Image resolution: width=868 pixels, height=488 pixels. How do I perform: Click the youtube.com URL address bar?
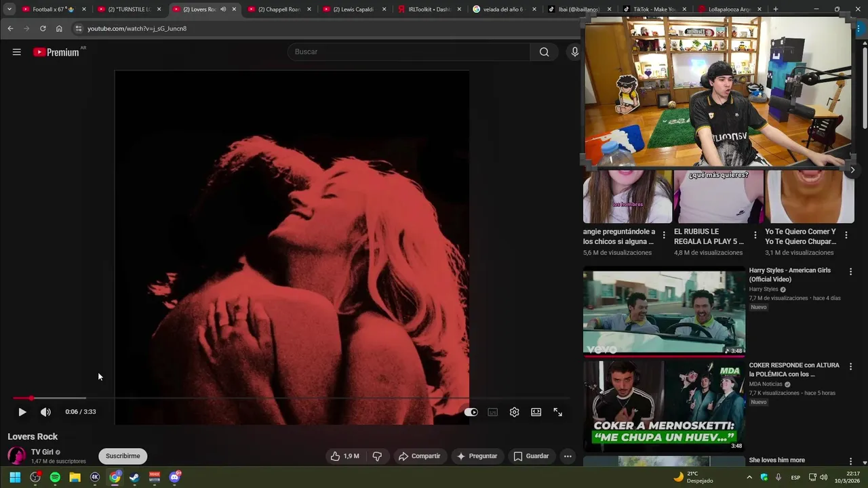[x=325, y=28]
